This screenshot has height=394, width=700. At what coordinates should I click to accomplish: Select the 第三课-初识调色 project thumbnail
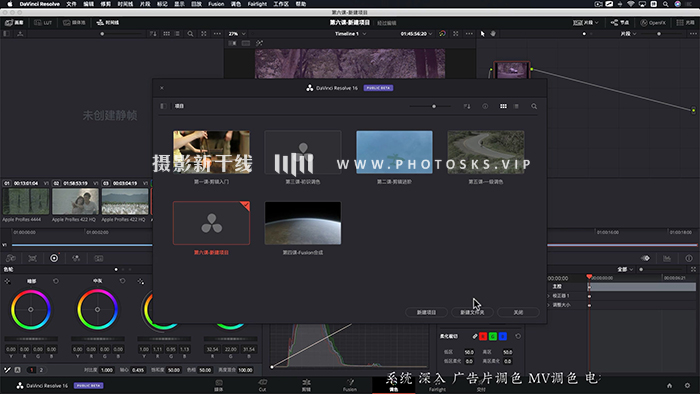(303, 152)
